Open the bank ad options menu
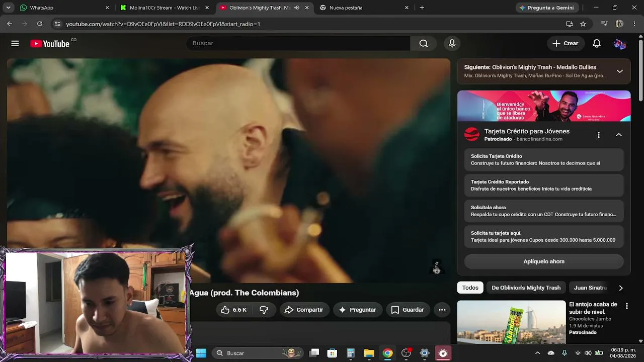Screen dimensions: 644x362 598,135
